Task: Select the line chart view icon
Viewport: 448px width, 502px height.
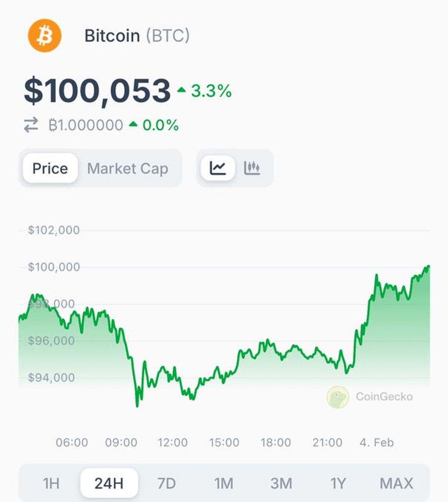Action: pyautogui.click(x=218, y=168)
